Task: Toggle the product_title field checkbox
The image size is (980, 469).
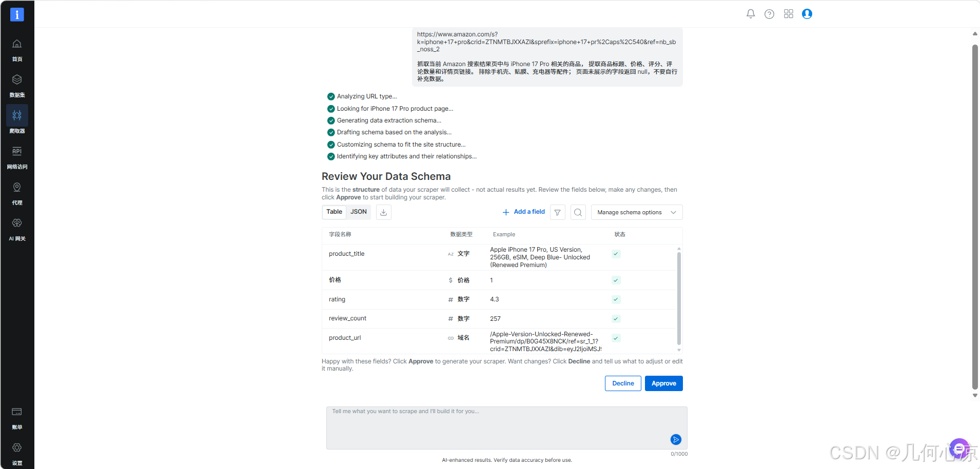Action: click(x=616, y=254)
